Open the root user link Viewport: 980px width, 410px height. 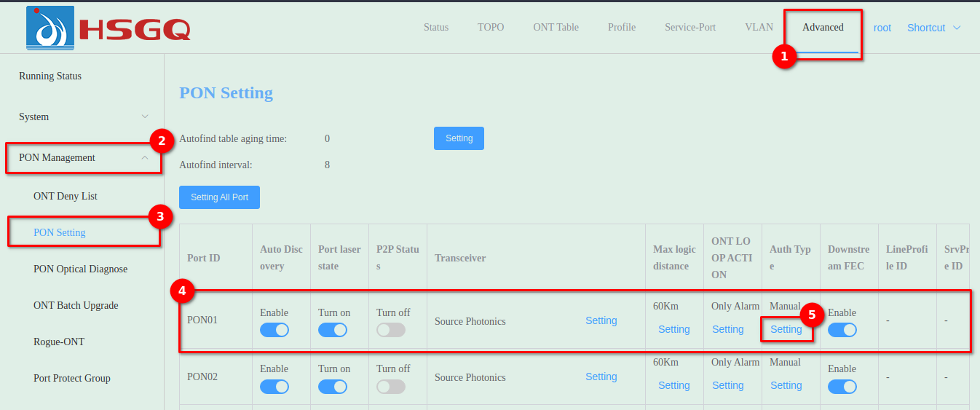[x=882, y=28]
